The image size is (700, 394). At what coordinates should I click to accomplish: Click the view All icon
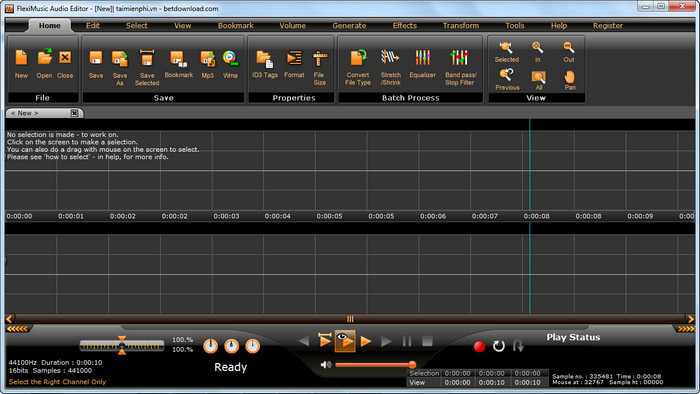[538, 77]
